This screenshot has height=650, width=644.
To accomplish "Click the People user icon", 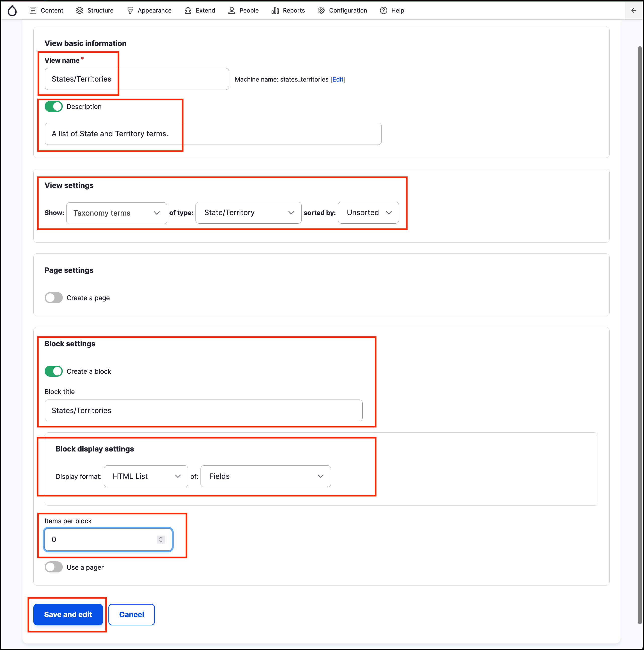I will coord(231,11).
